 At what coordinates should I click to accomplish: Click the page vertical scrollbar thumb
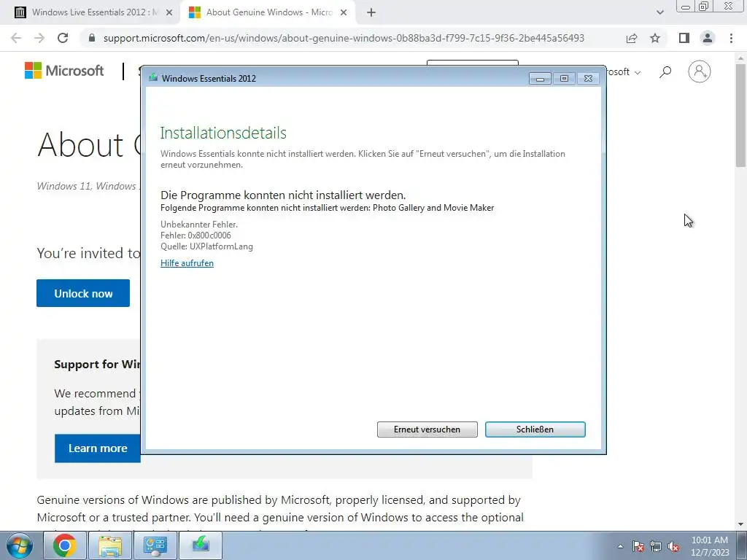coord(741,115)
